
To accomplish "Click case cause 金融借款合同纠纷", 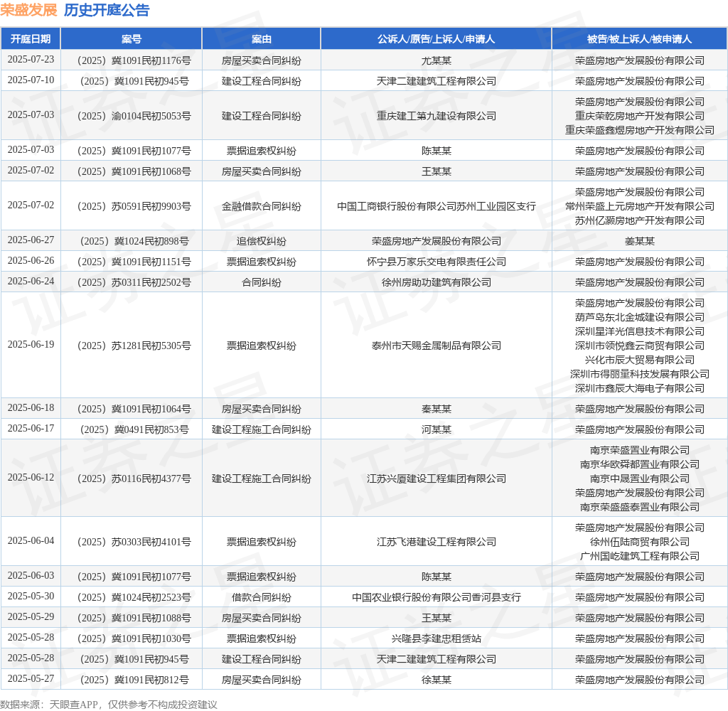I will tap(262, 206).
